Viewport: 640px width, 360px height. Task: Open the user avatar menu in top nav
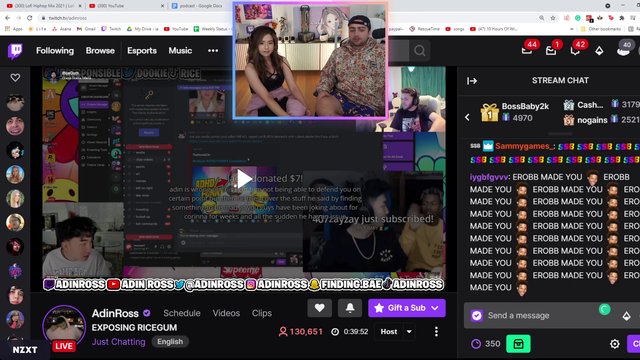623,50
